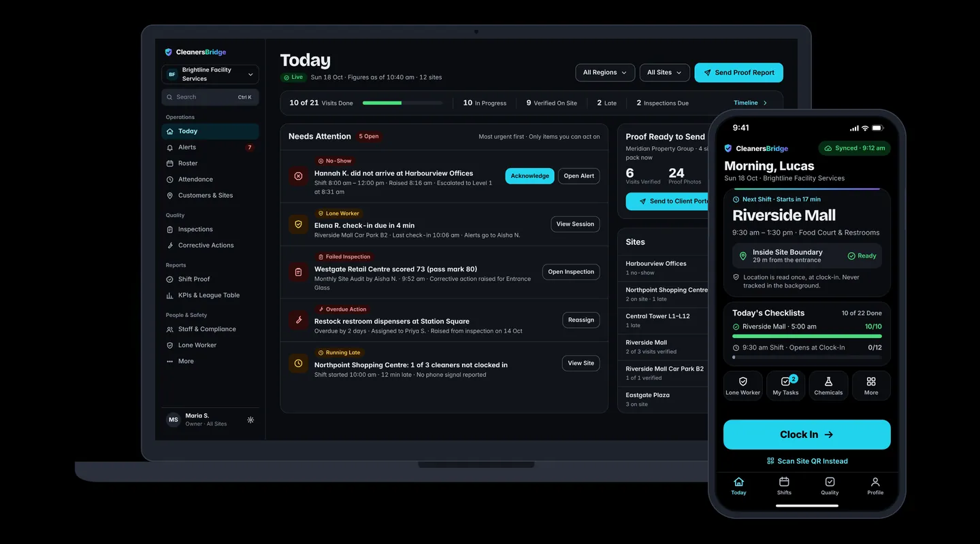Viewport: 980px width, 544px height.
Task: Click the red No-Show icon beside Hannah K.
Action: 298,176
